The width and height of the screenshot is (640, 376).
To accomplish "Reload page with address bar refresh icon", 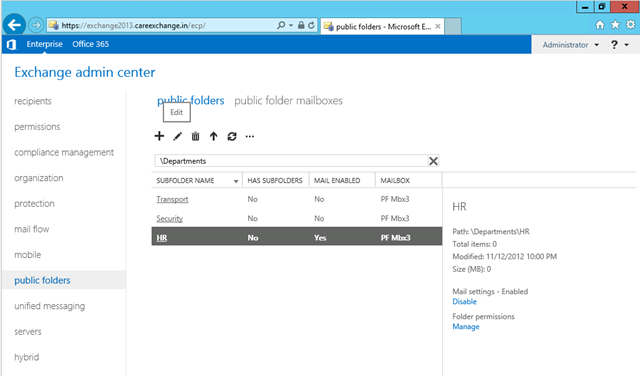I will coord(311,25).
